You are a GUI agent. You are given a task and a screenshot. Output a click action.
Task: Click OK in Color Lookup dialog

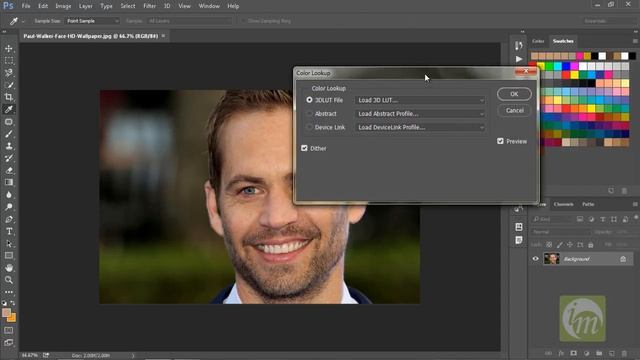point(514,94)
